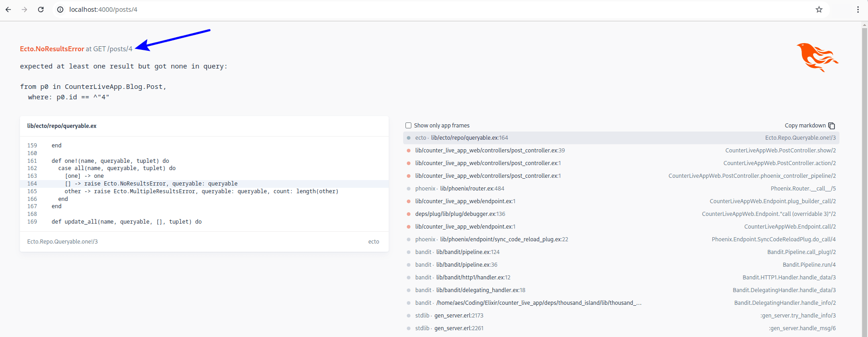Click the address bar URL localhost:4000/posts/4
868x337 pixels.
pyautogui.click(x=103, y=10)
